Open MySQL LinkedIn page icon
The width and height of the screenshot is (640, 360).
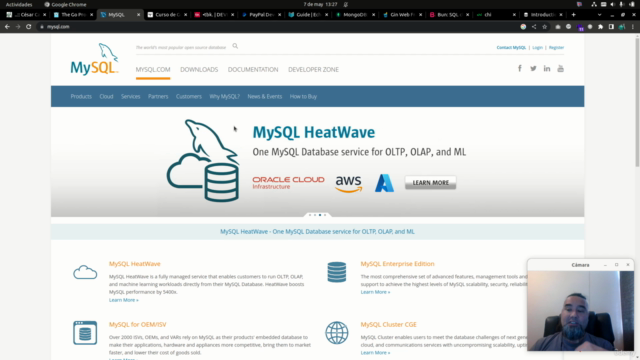click(x=547, y=69)
